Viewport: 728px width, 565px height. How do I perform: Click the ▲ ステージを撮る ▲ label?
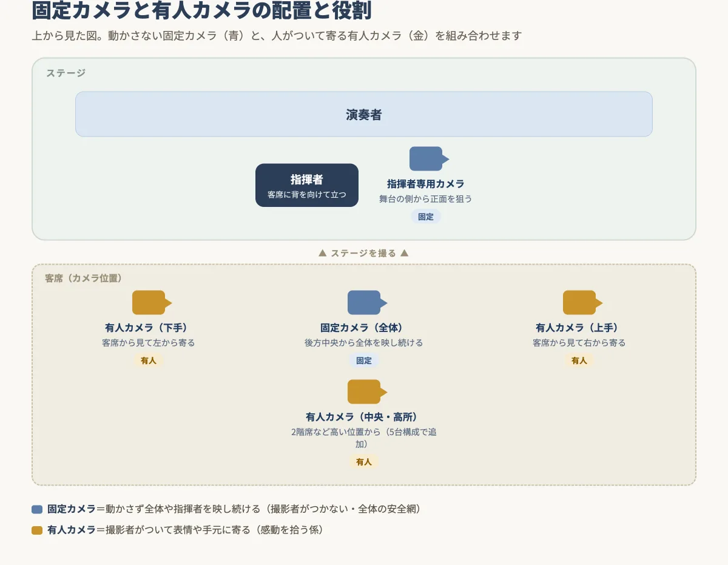pyautogui.click(x=364, y=253)
